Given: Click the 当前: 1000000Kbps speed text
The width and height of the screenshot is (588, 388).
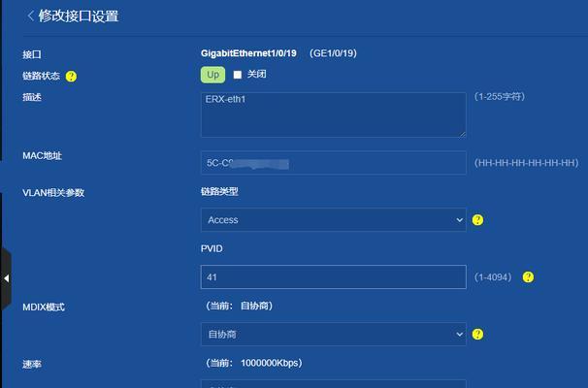Looking at the screenshot, I should pos(254,363).
